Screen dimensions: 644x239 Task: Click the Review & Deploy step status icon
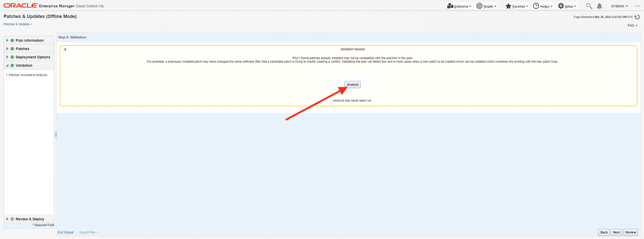pos(12,219)
